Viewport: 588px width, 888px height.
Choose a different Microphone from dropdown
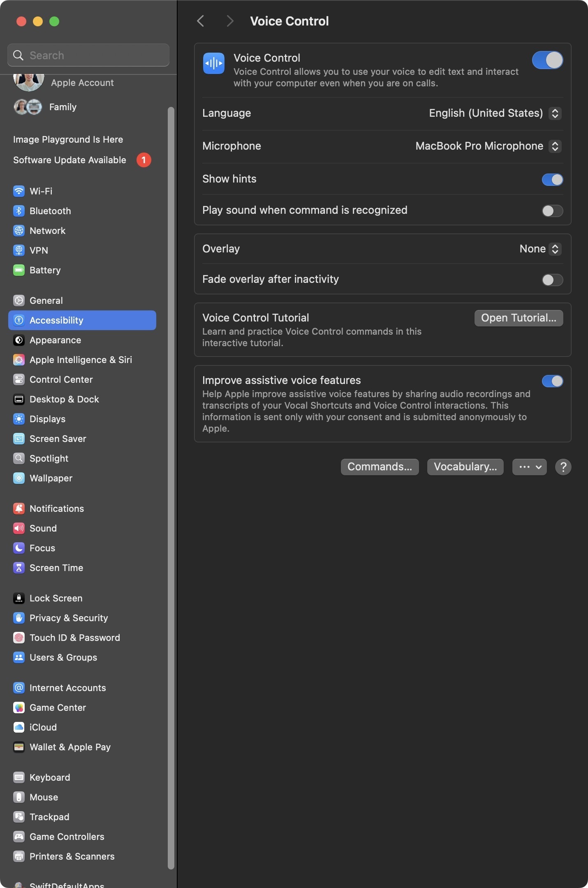488,146
